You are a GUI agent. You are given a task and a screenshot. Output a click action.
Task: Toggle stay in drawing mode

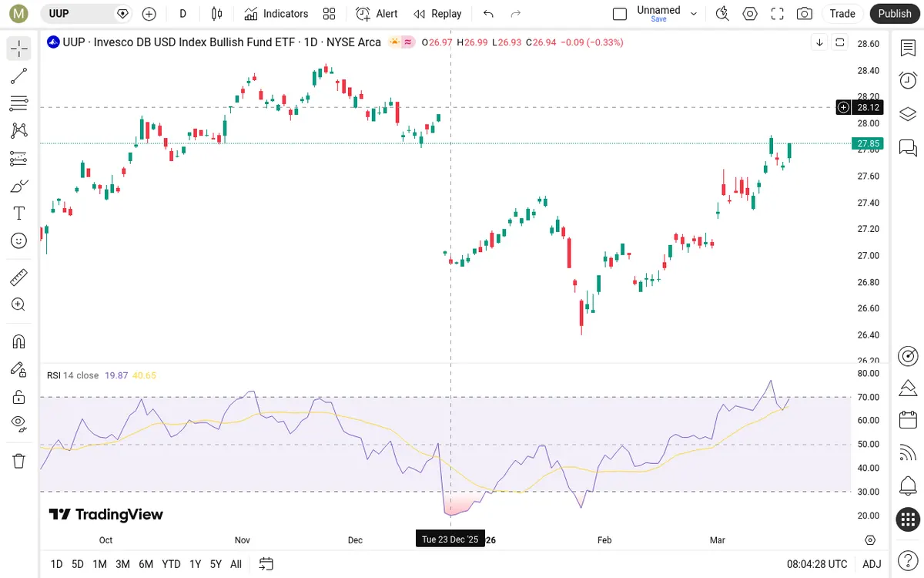coord(19,369)
